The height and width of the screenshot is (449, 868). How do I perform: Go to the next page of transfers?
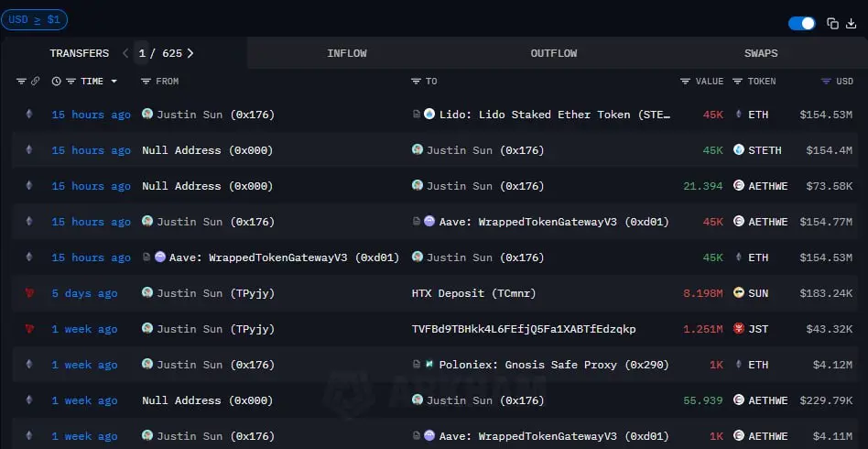click(190, 53)
